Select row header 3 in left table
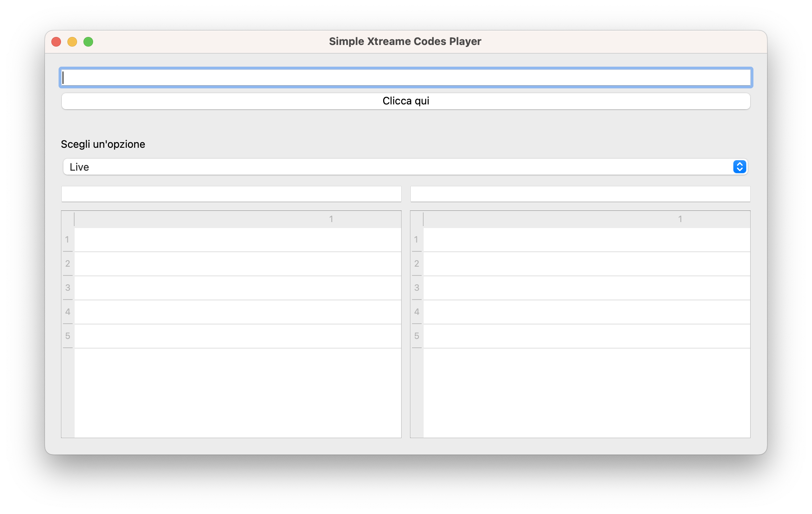812x514 pixels. 67,288
